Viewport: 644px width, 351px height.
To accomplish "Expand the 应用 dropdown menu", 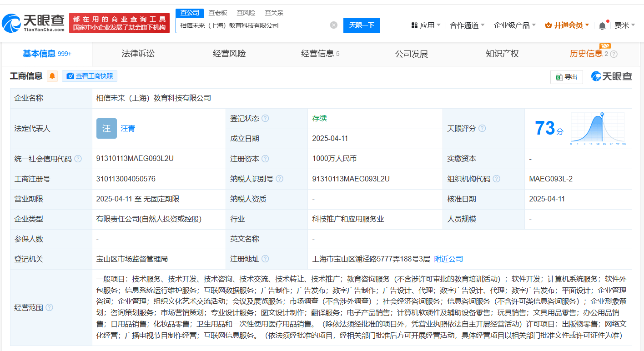I will tap(426, 25).
